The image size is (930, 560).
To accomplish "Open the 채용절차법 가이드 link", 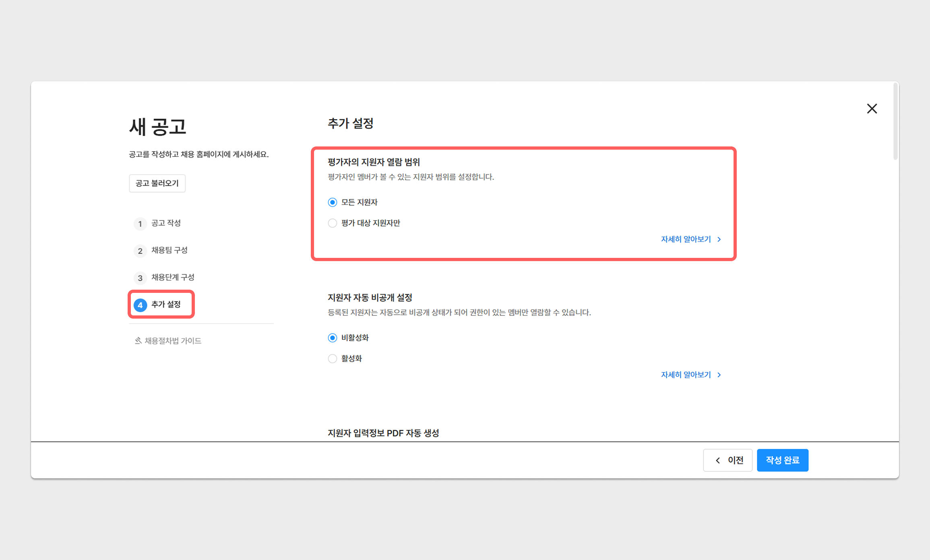I will click(173, 341).
